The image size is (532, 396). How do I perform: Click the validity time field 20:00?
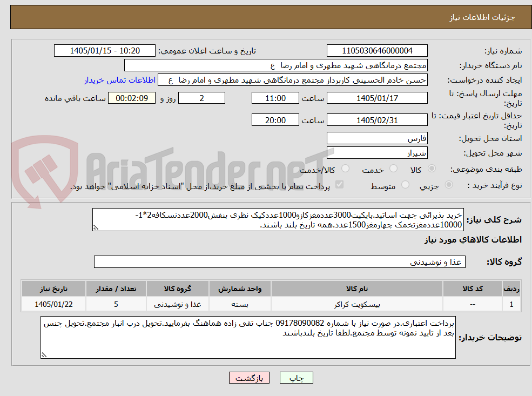[275, 120]
